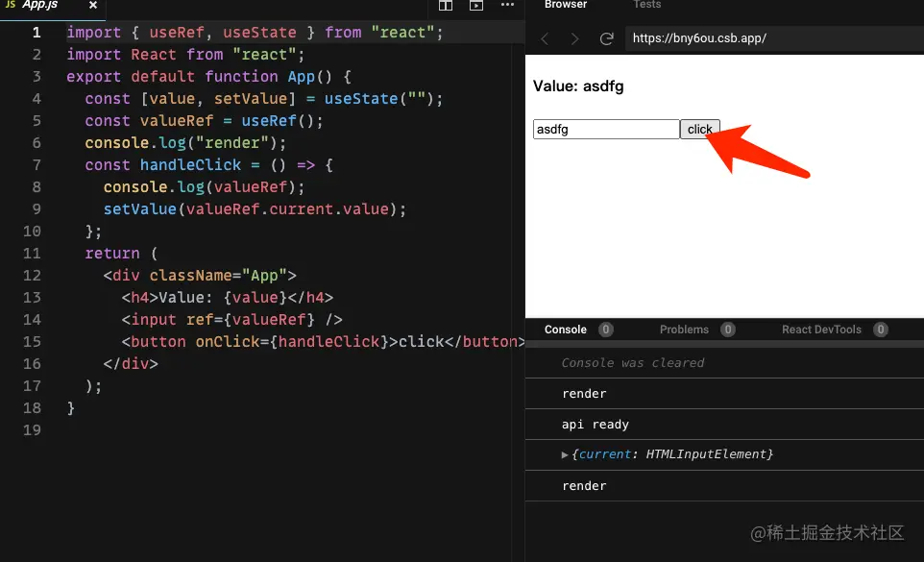Click line number 9 in gutter

click(36, 209)
